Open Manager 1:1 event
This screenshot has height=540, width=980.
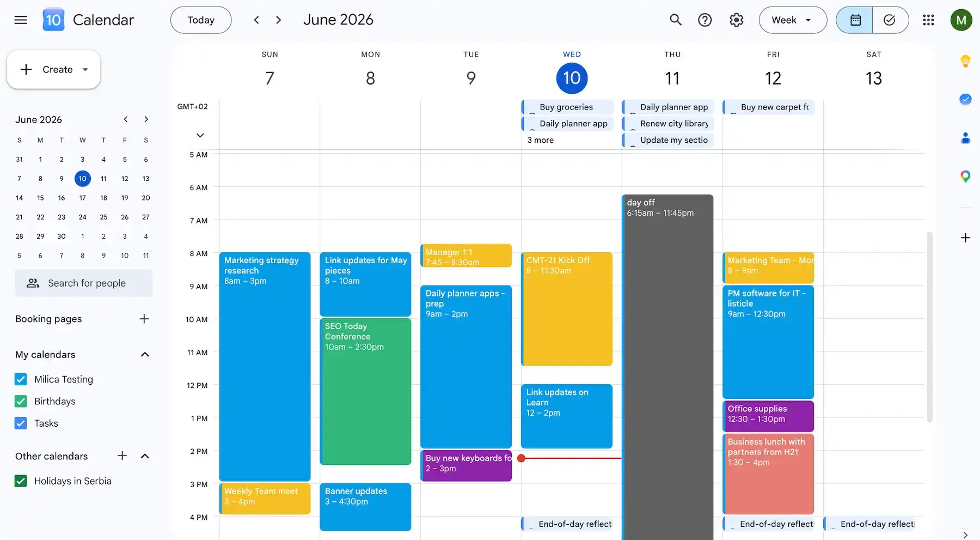pos(466,256)
